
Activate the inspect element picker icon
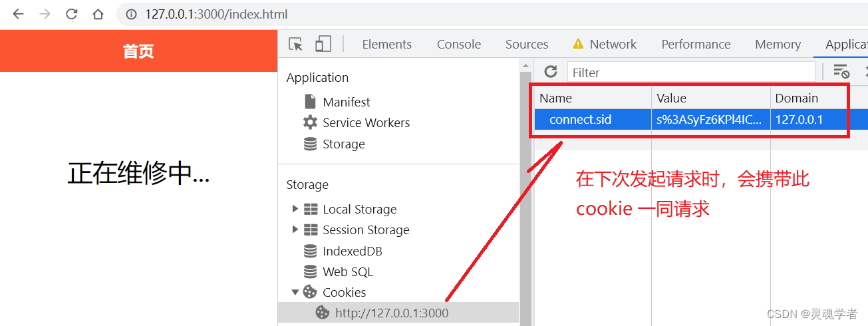click(x=296, y=44)
